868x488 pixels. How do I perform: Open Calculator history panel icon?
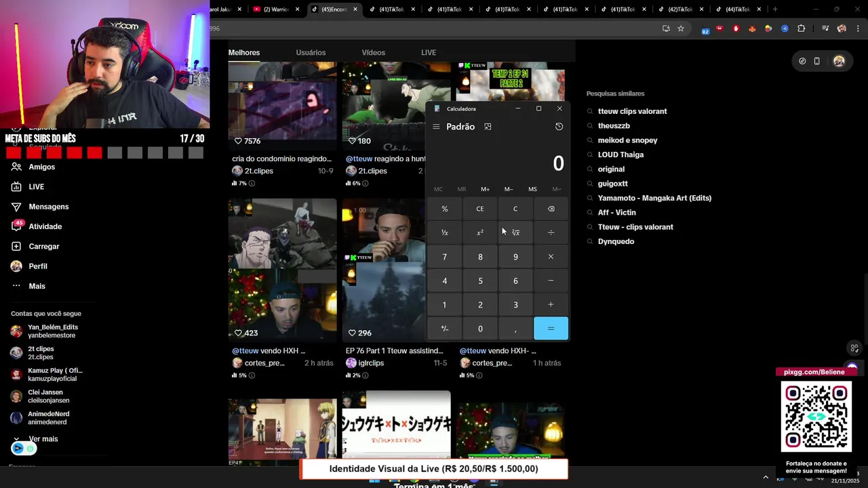(559, 127)
